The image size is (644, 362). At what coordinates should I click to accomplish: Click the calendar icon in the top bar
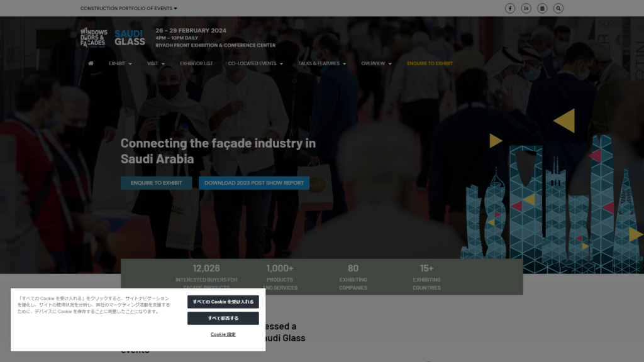(x=542, y=8)
